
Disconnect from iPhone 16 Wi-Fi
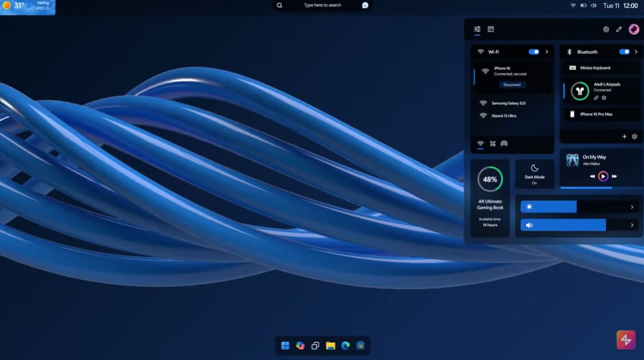tap(511, 84)
